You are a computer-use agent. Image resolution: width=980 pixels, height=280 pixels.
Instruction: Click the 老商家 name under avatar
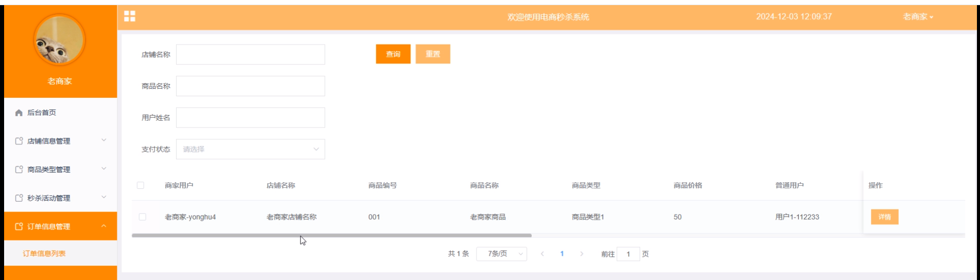59,81
